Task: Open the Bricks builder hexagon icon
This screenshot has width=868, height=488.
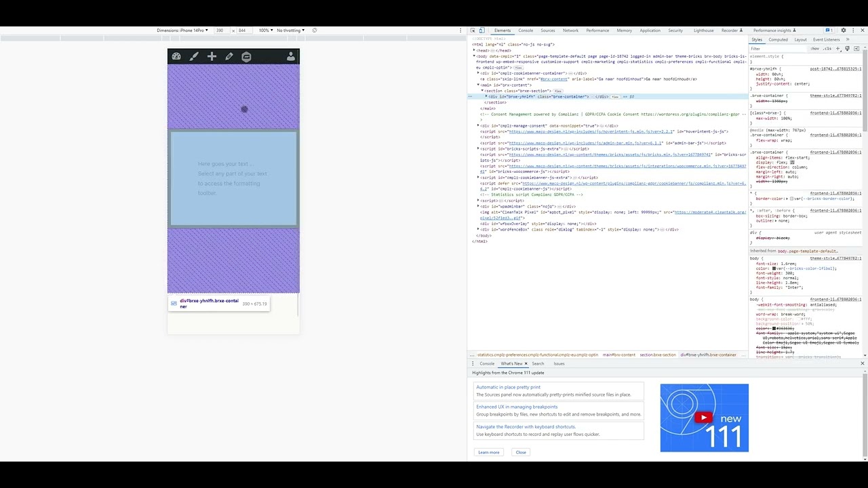Action: pyautogui.click(x=246, y=57)
